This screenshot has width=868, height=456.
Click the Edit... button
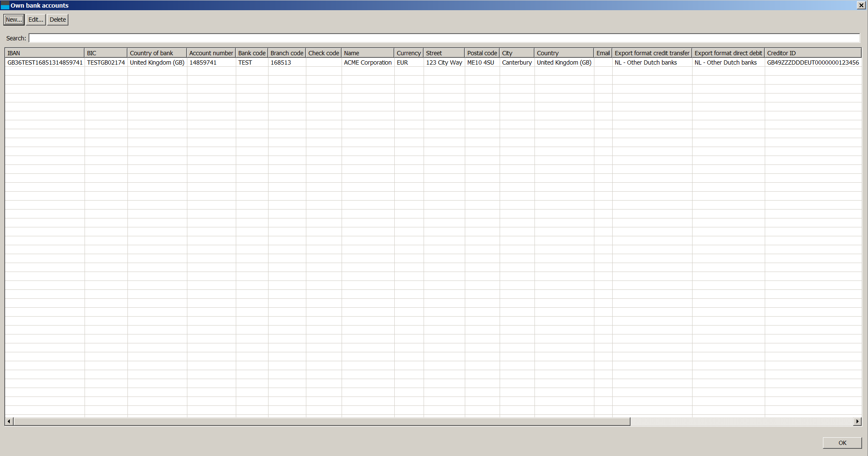[x=36, y=20]
